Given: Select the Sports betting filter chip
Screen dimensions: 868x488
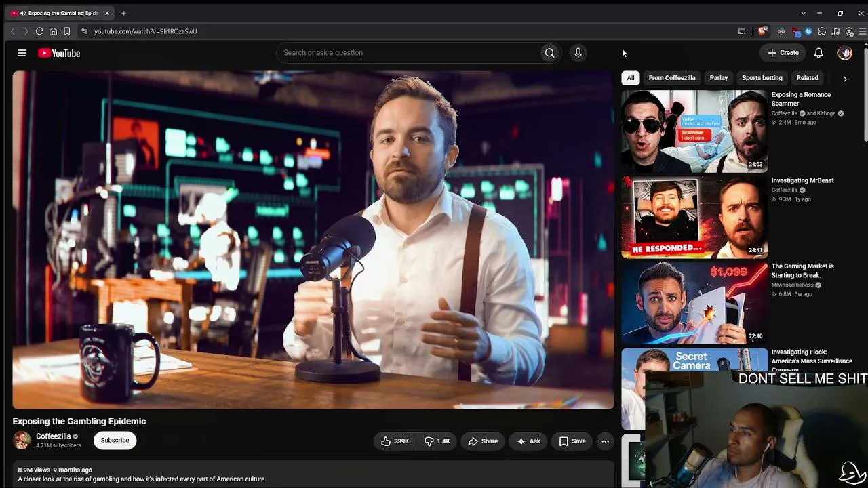Looking at the screenshot, I should (762, 78).
